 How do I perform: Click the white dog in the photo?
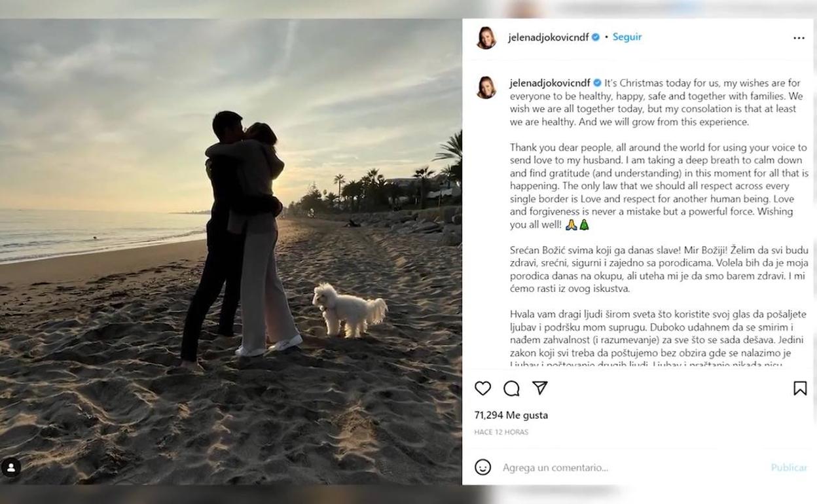(x=349, y=310)
